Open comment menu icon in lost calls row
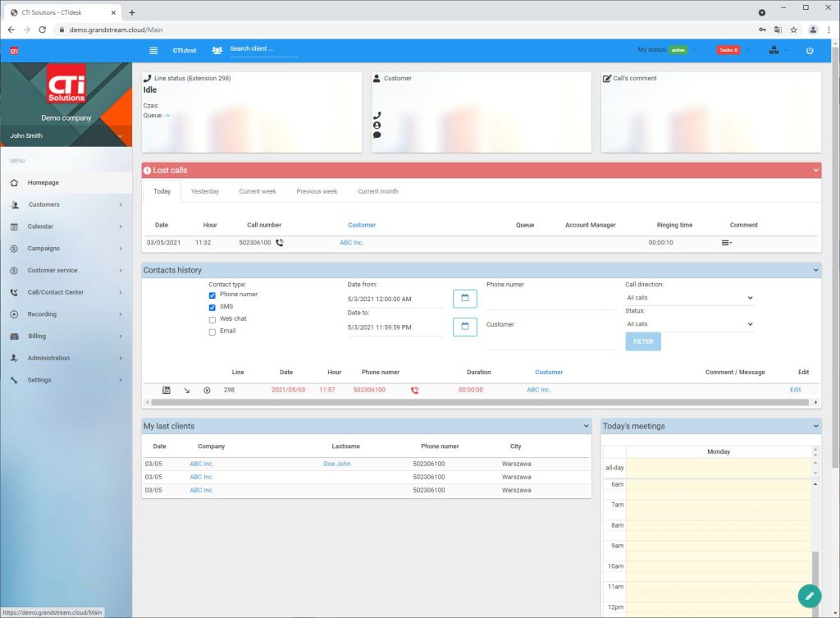 (x=726, y=243)
